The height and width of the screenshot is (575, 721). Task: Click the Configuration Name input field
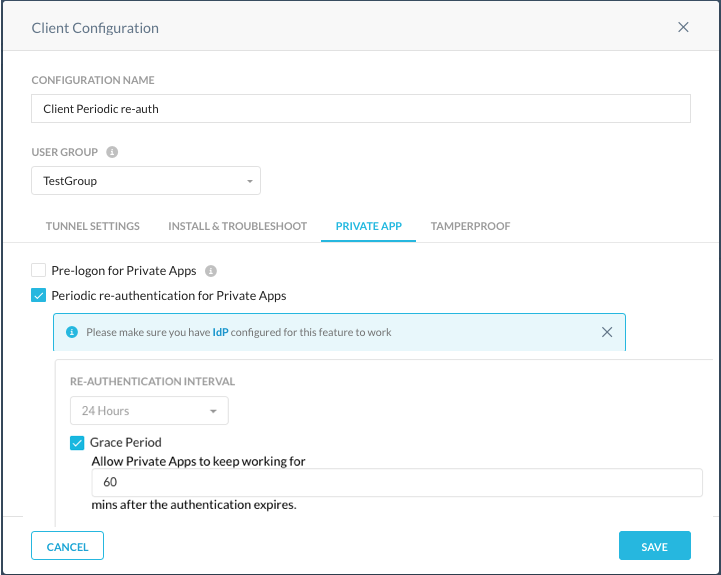click(x=361, y=109)
